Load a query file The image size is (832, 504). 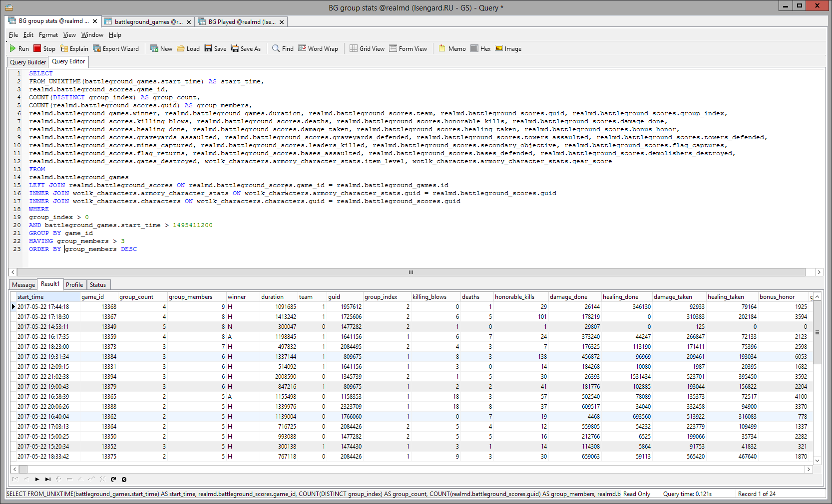click(188, 48)
